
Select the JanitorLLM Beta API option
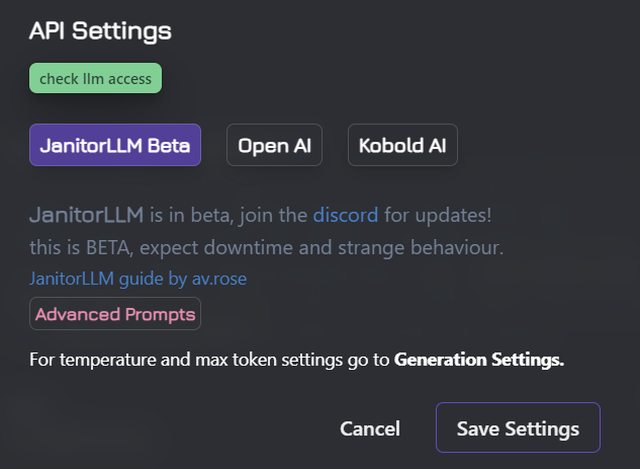115,145
